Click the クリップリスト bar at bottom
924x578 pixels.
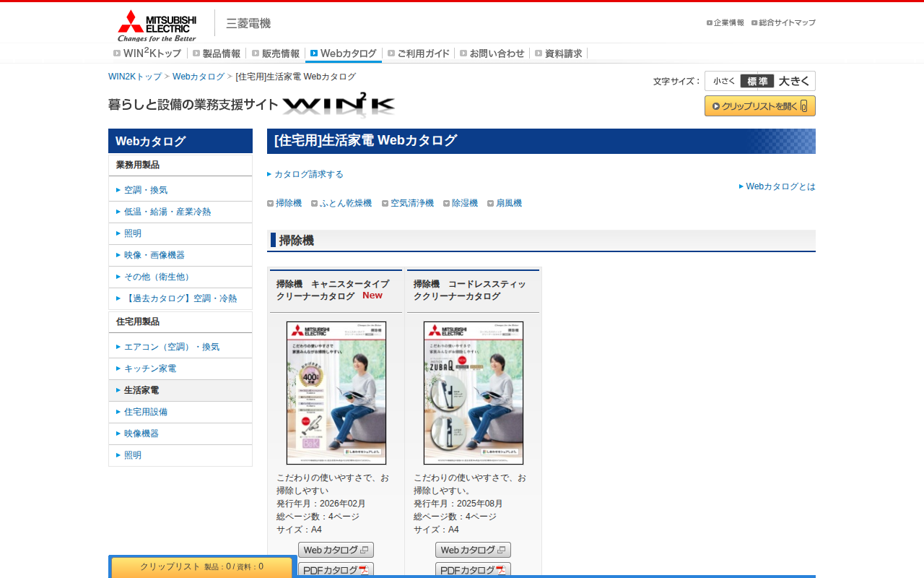(202, 567)
